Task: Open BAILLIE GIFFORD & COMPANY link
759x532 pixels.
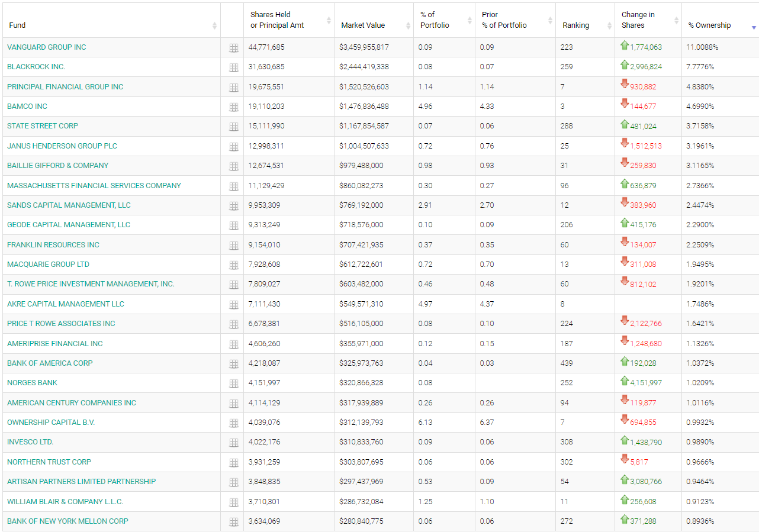Action: point(58,166)
